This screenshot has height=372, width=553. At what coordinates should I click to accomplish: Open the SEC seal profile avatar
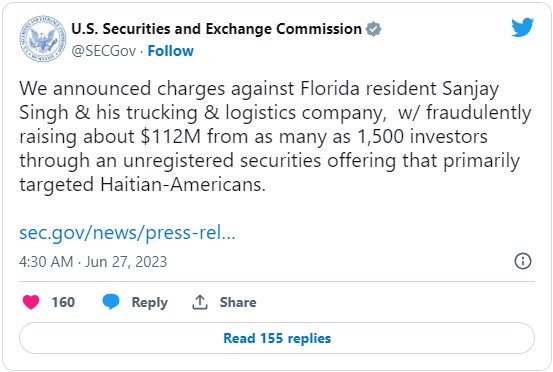(x=43, y=39)
